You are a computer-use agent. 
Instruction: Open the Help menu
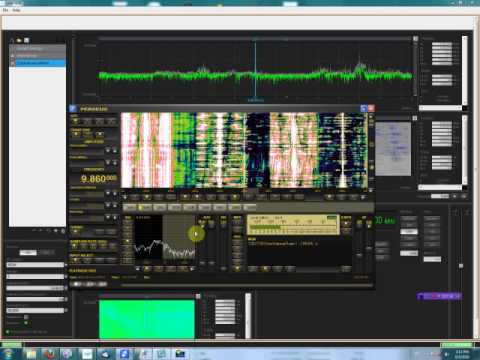click(16, 10)
